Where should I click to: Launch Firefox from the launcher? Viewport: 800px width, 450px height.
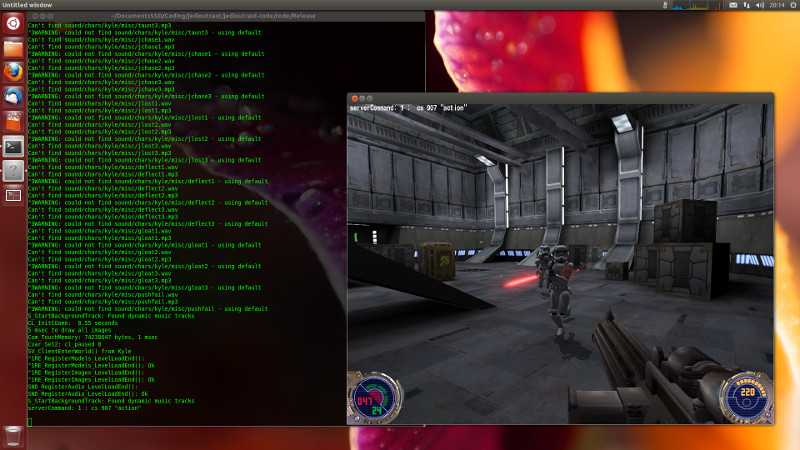point(13,72)
